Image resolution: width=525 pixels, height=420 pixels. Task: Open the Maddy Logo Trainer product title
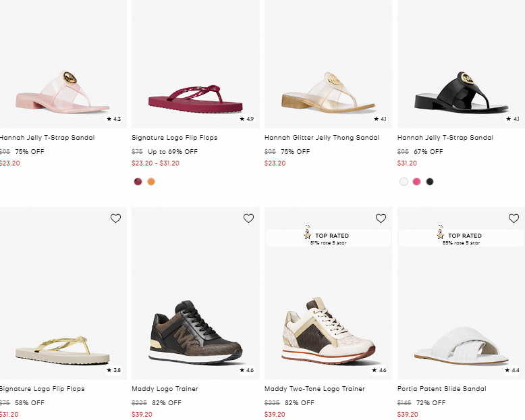pyautogui.click(x=165, y=389)
